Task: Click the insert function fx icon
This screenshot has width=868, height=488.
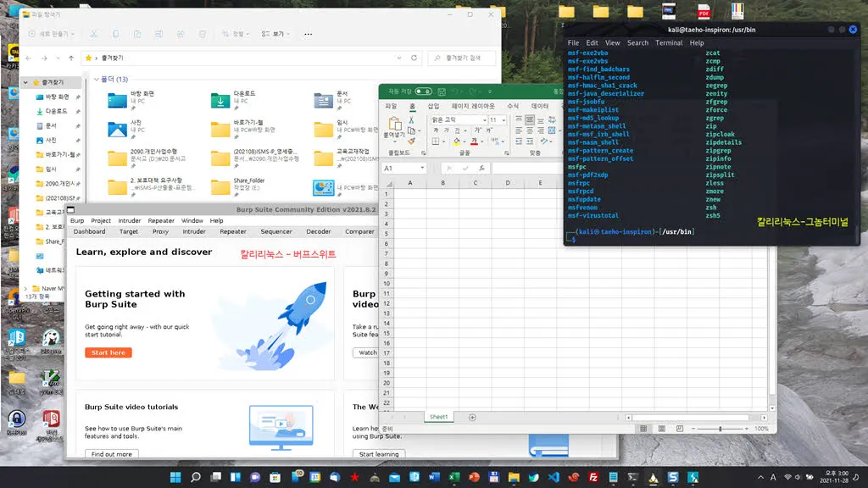Action: [481, 169]
